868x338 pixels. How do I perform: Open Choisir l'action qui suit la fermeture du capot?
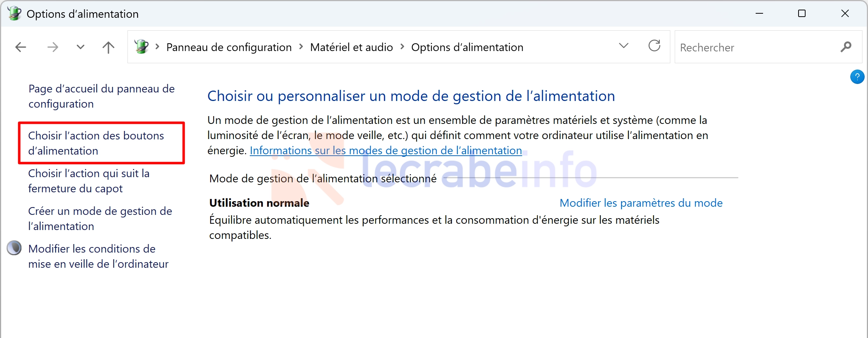89,181
